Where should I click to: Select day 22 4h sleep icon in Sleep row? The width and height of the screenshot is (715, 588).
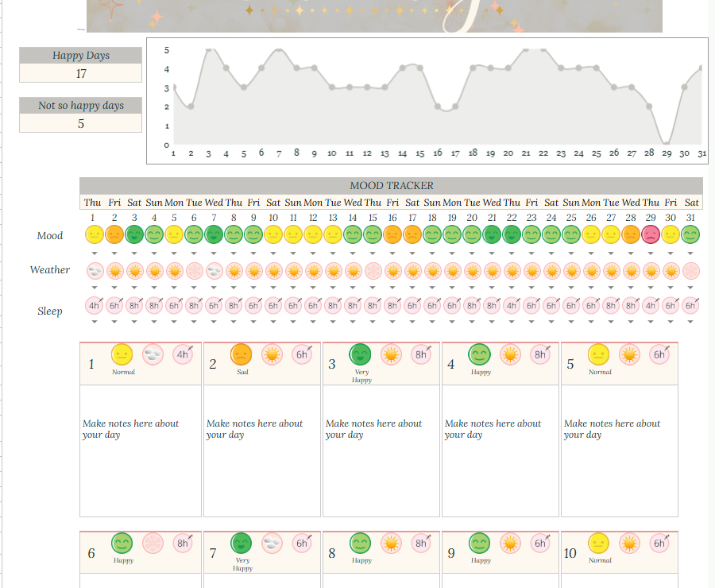(x=512, y=305)
